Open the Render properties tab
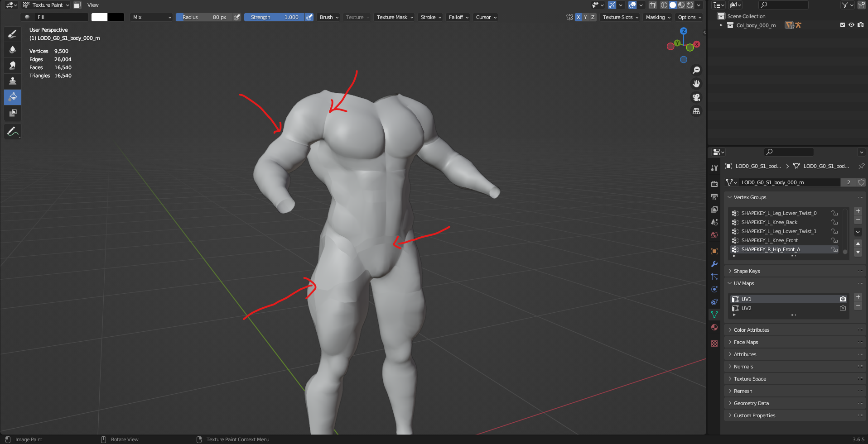 click(x=714, y=184)
